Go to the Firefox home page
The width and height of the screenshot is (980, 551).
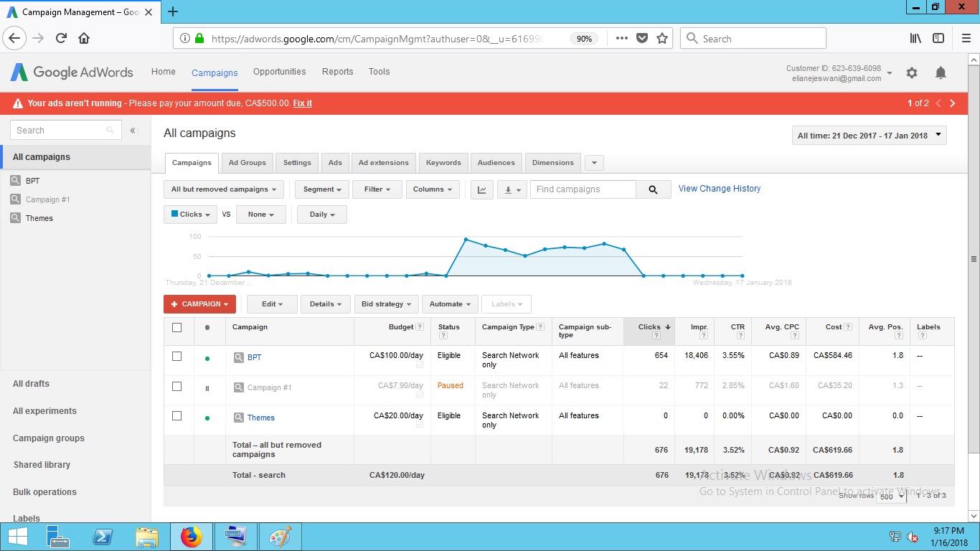pyautogui.click(x=84, y=39)
